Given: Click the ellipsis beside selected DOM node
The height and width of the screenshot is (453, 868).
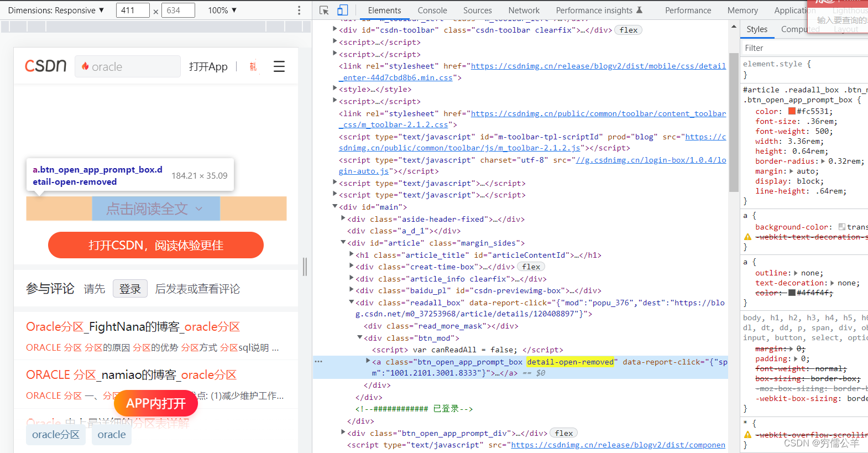Looking at the screenshot, I should [x=318, y=361].
